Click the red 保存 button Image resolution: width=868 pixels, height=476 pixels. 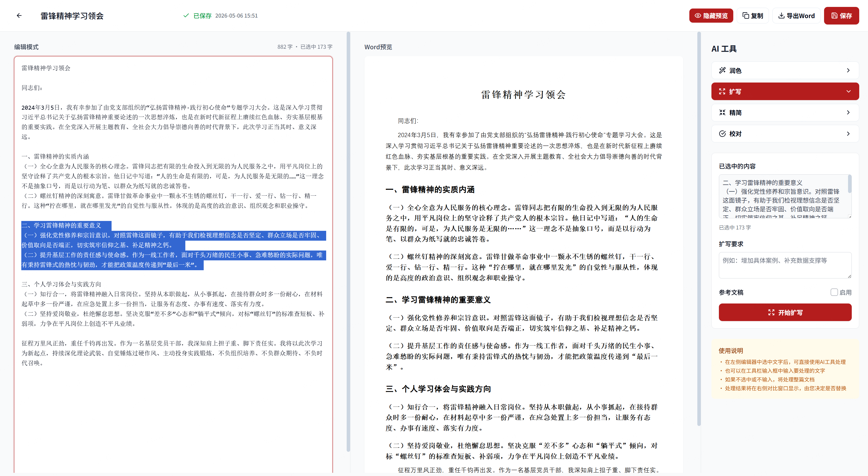click(x=841, y=16)
